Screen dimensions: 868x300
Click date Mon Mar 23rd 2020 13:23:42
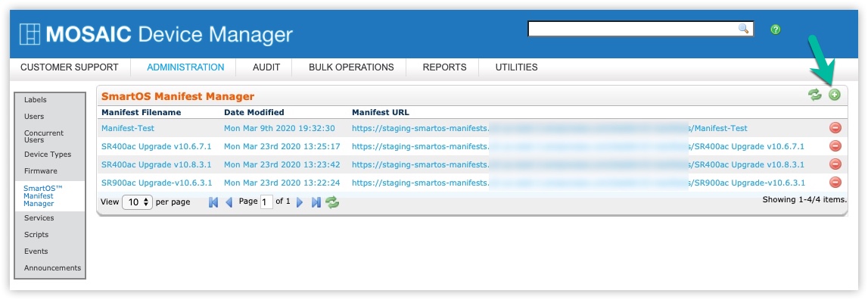point(282,164)
